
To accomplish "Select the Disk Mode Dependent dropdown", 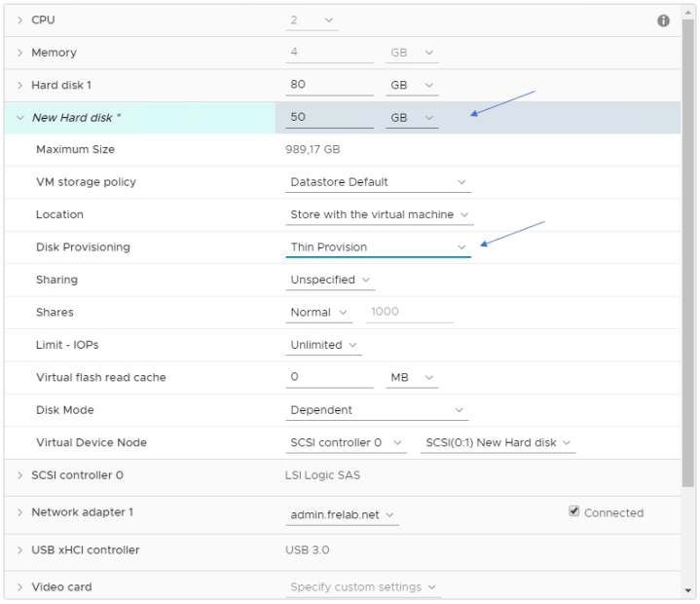I will click(x=378, y=410).
